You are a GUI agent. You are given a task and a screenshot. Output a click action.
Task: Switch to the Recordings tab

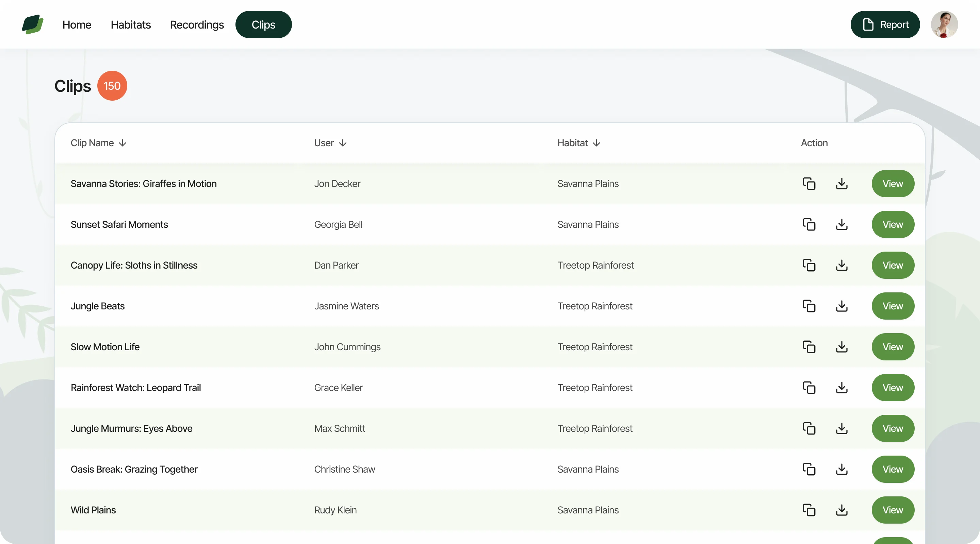click(x=197, y=25)
